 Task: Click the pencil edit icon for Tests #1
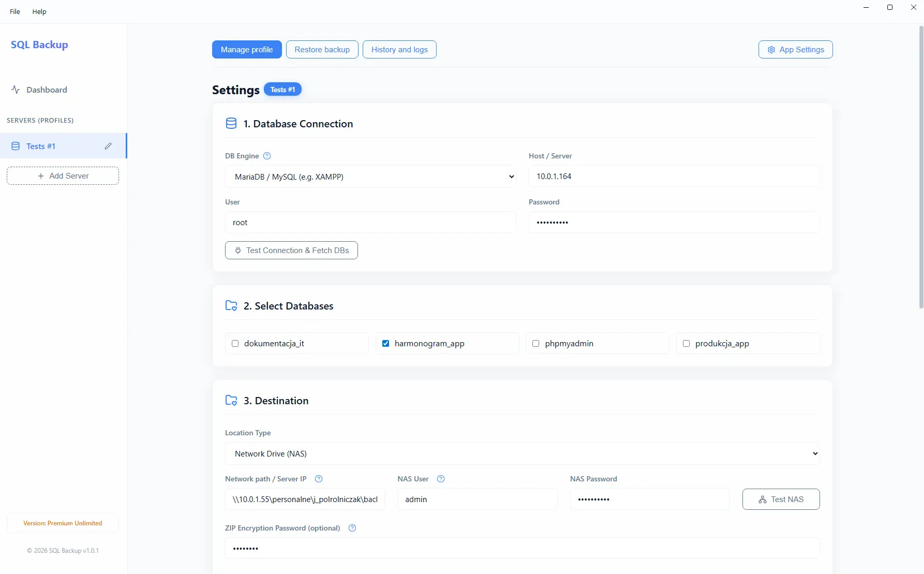(108, 146)
